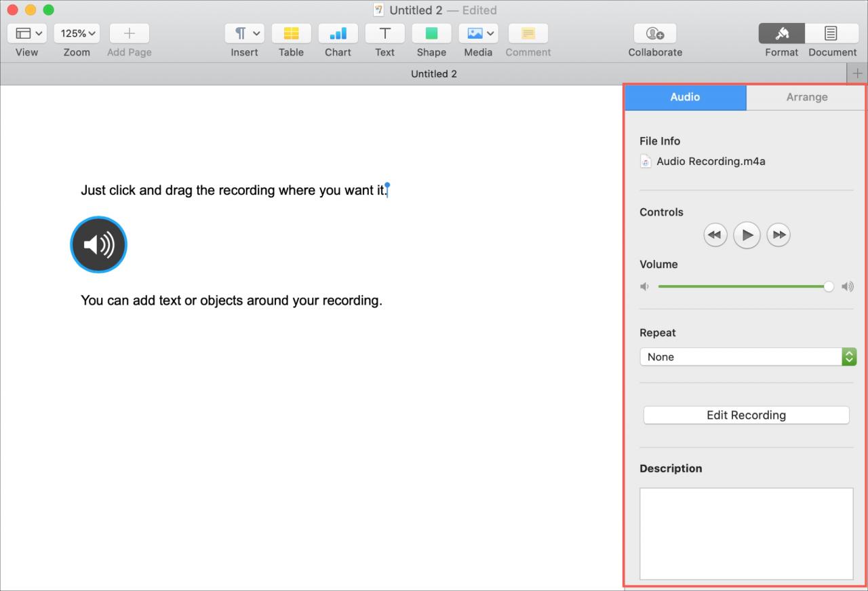Play the audio recording
The image size is (868, 591).
coord(747,235)
